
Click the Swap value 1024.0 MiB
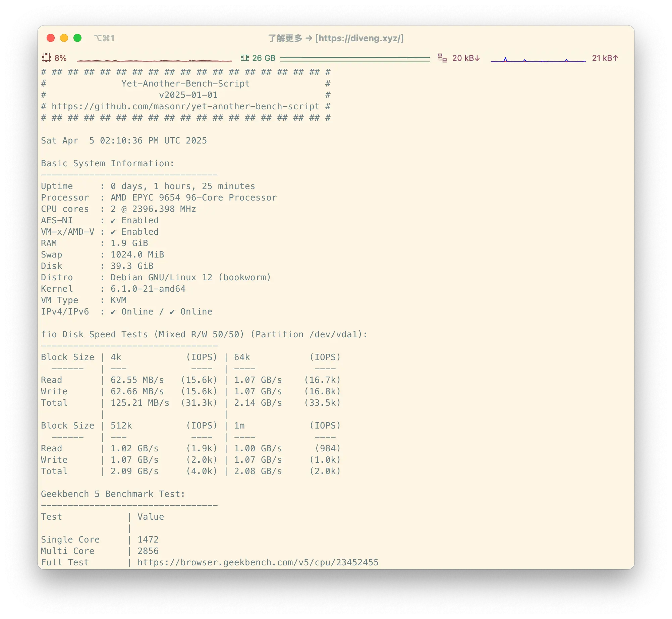pyautogui.click(x=137, y=255)
